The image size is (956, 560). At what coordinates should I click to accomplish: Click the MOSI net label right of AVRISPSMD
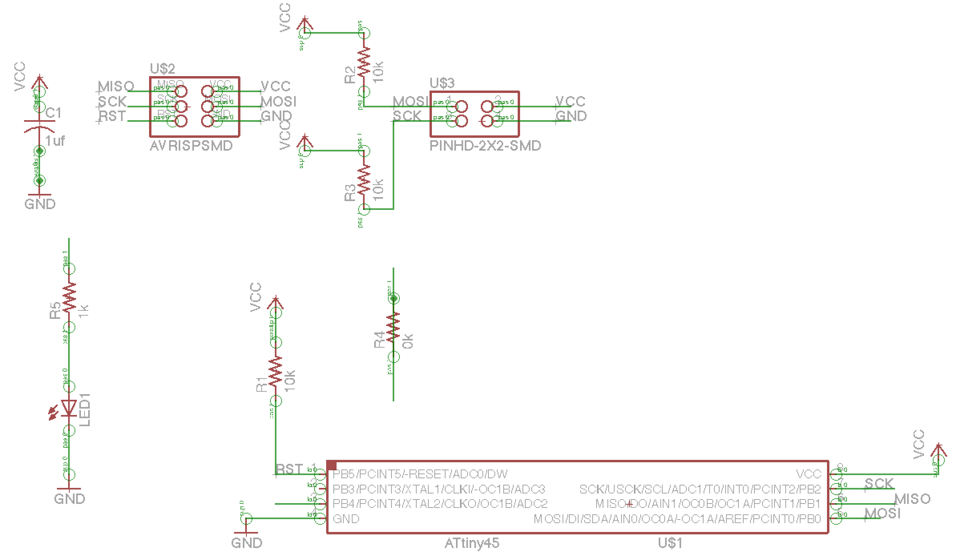[279, 101]
